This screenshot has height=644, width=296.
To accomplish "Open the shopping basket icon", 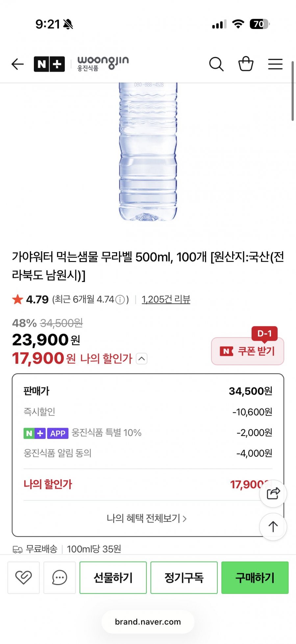I will coord(246,64).
